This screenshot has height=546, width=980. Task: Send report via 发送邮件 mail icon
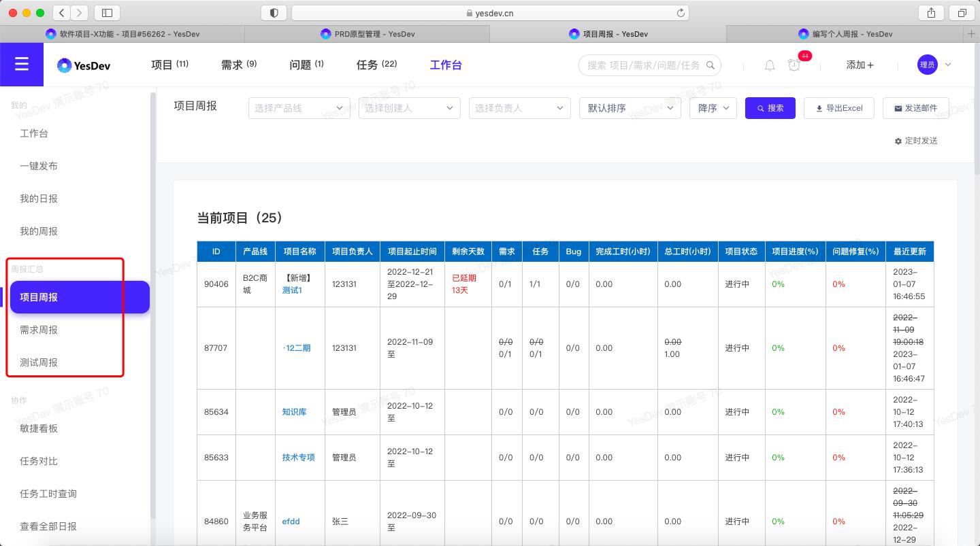click(916, 107)
